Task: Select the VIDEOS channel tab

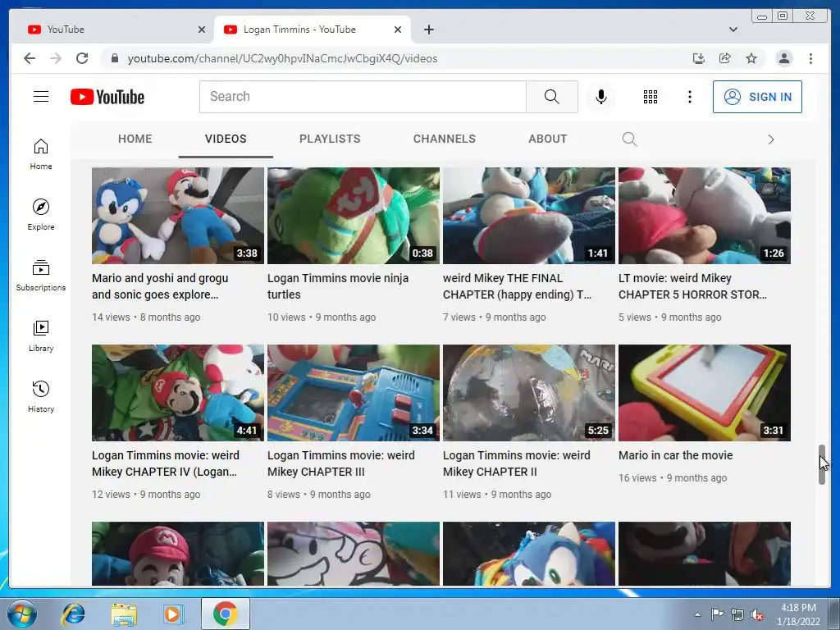Action: click(x=226, y=139)
